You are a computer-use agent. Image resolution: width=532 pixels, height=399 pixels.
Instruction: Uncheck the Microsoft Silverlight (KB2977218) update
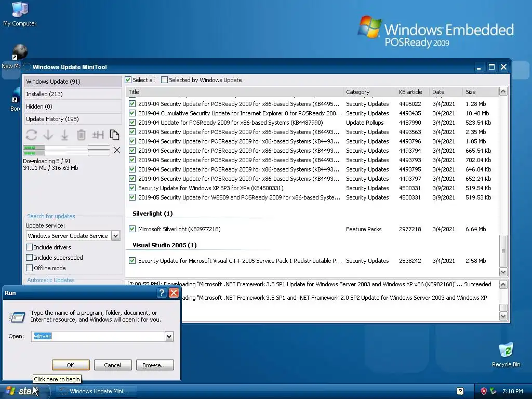click(x=132, y=229)
